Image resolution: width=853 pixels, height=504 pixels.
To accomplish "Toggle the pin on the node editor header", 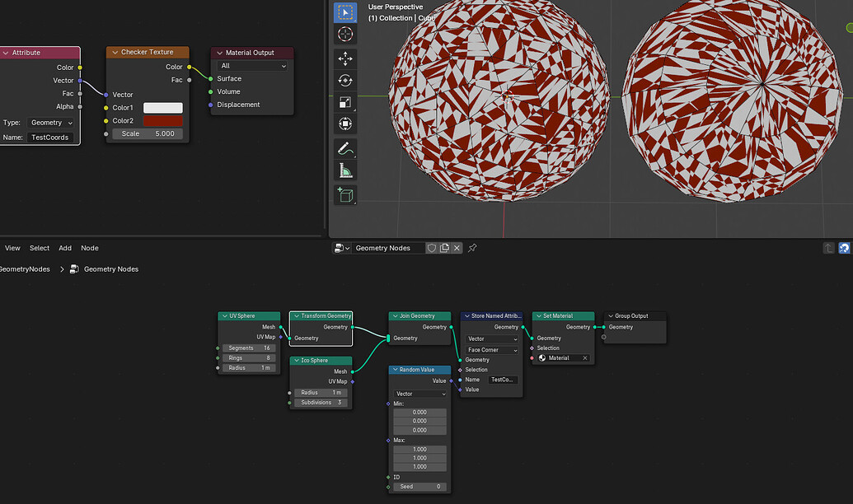I will pyautogui.click(x=472, y=248).
